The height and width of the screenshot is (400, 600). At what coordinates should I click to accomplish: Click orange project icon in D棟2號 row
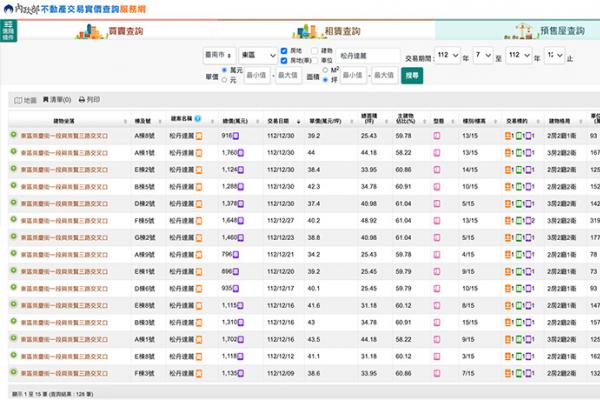(199, 204)
